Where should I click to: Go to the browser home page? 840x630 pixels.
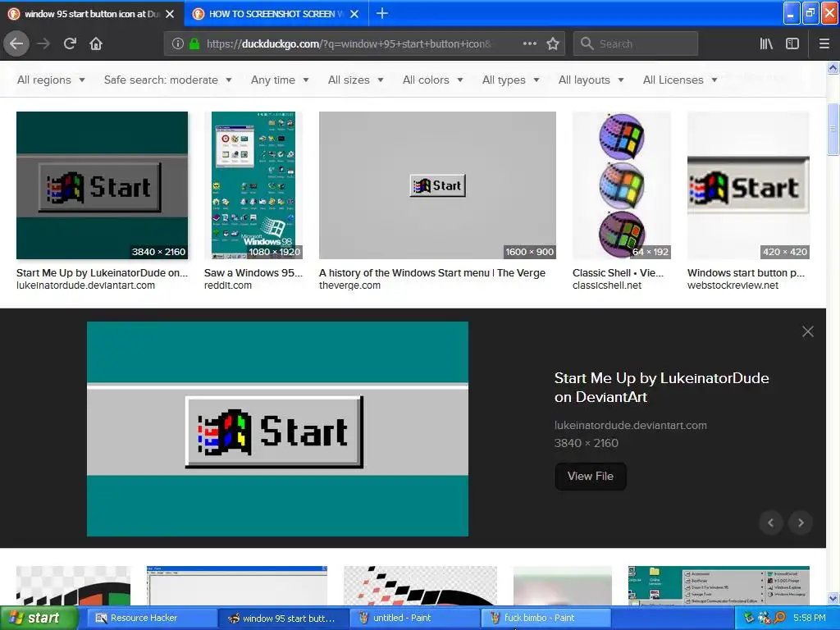pos(96,43)
